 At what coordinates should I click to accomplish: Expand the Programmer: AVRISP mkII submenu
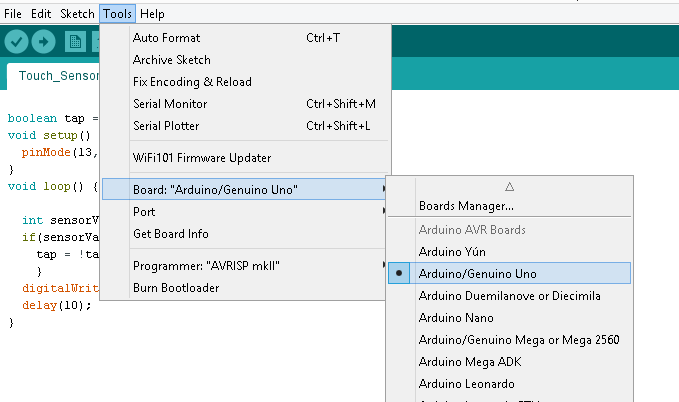point(244,266)
